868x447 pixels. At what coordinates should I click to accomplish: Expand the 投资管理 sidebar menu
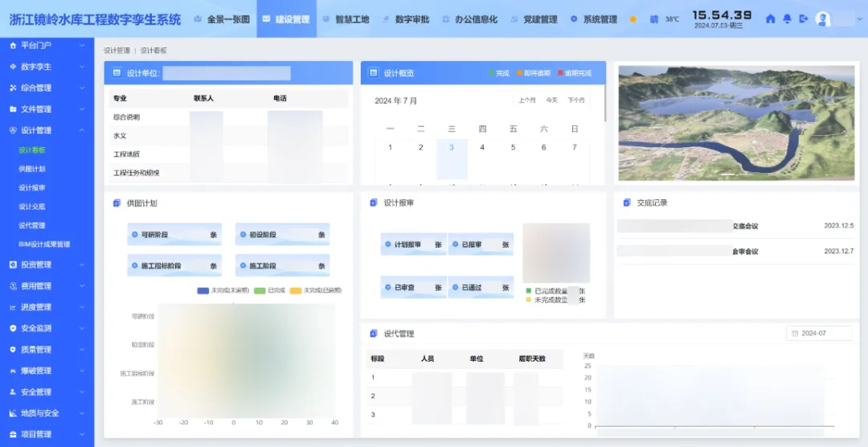click(82, 265)
